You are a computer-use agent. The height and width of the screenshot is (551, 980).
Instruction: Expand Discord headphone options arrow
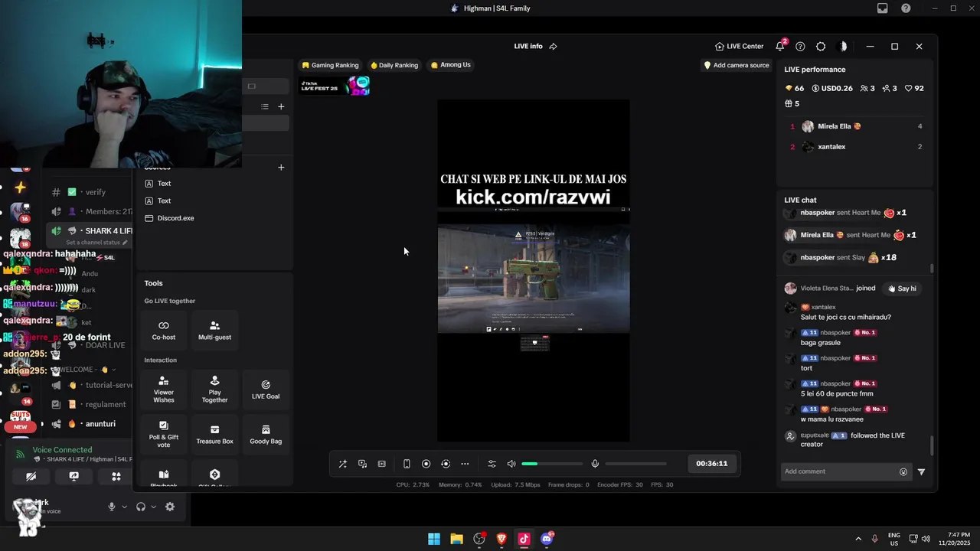coord(153,507)
